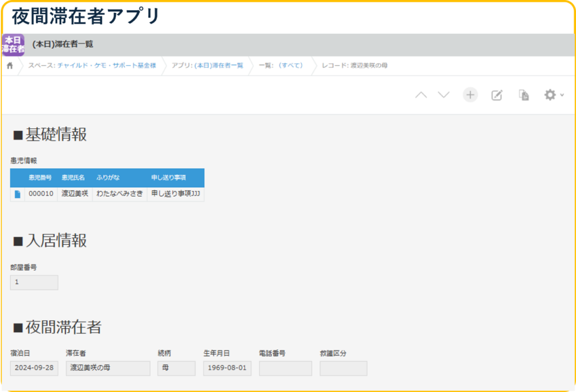576x392 pixels.
Task: Select the cell 000010
Action: pos(40,194)
